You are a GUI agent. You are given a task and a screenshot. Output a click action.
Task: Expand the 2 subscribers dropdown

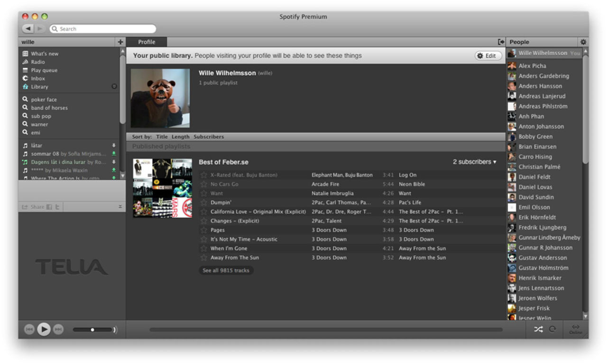point(474,162)
